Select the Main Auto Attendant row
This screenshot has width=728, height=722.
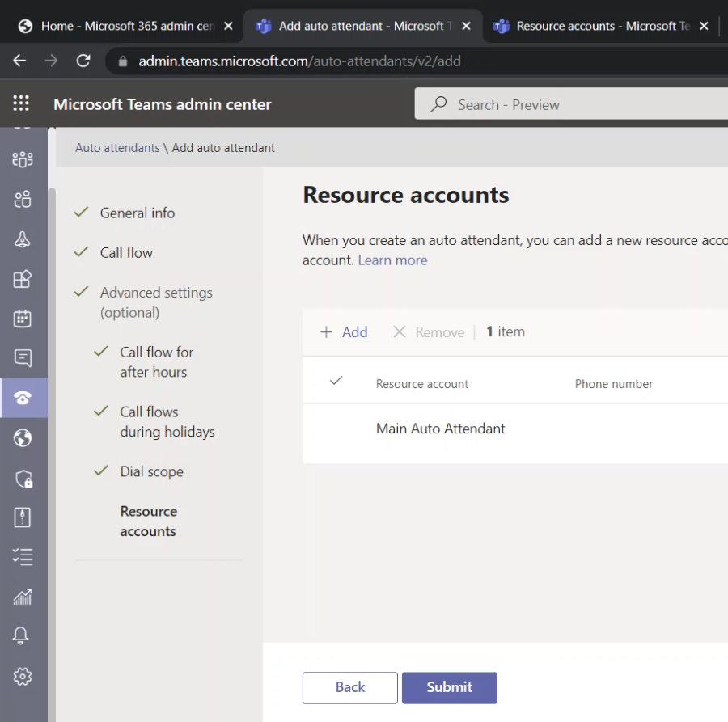(440, 429)
